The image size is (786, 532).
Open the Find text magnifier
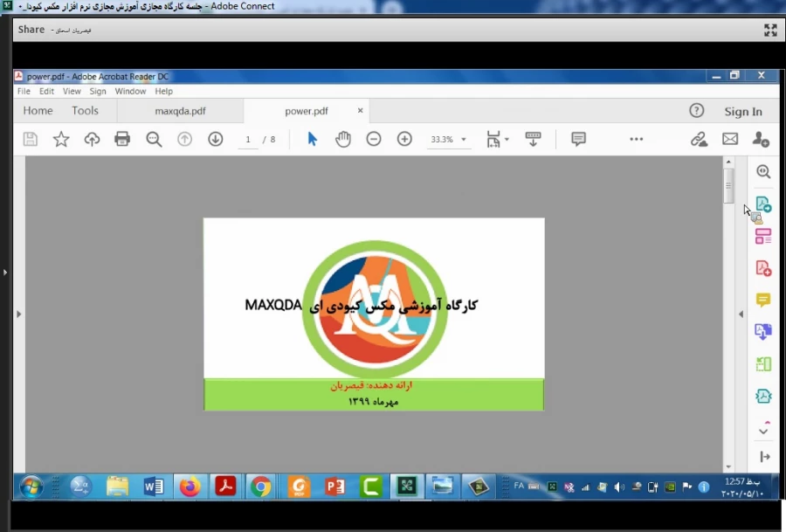(x=154, y=139)
